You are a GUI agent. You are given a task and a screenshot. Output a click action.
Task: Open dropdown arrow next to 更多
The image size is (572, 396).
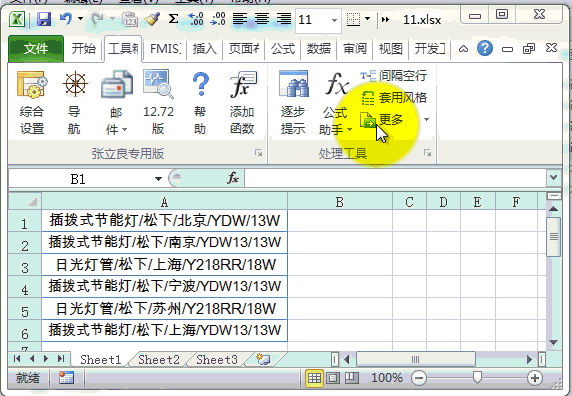(x=426, y=120)
